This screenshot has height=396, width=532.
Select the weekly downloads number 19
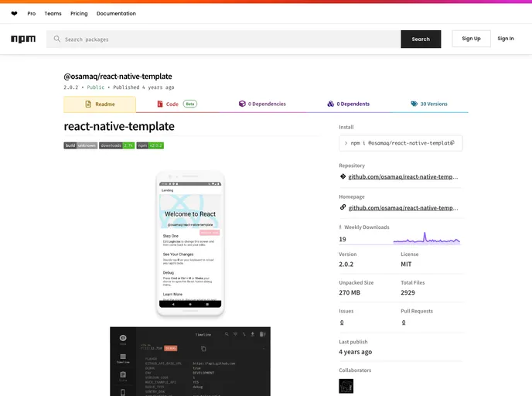click(343, 239)
